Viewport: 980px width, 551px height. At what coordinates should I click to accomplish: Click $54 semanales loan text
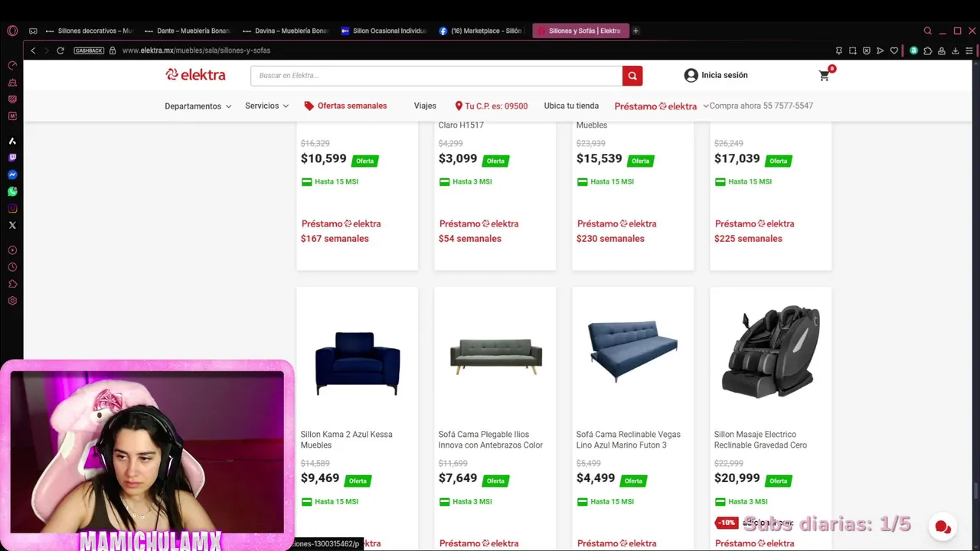point(470,239)
